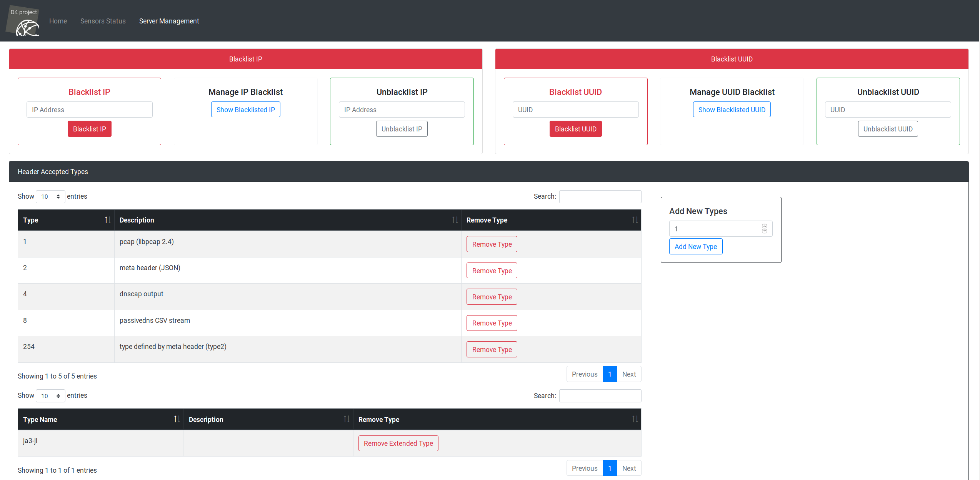This screenshot has width=980, height=480.
Task: Focus the Blacklist UUID input field
Action: 575,110
